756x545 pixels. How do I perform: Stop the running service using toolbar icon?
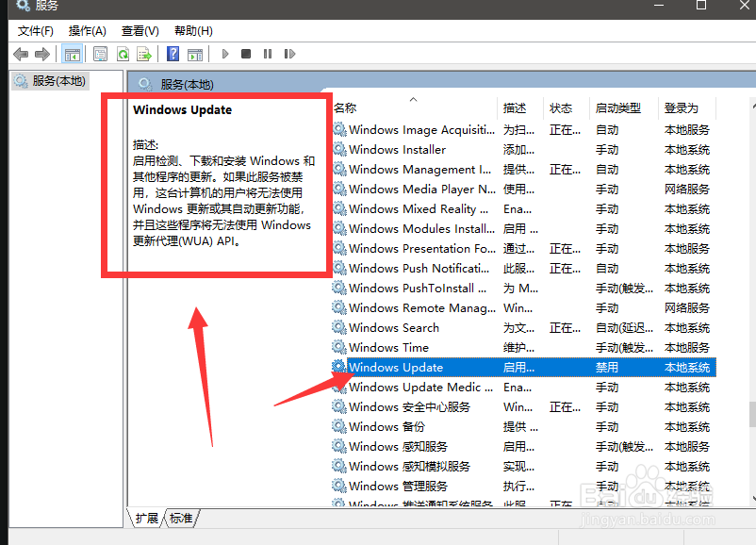(244, 54)
